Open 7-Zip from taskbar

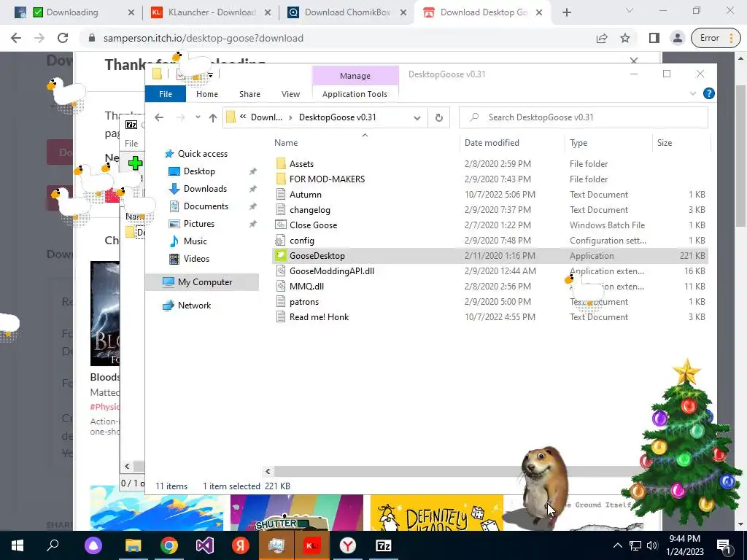[x=384, y=545]
